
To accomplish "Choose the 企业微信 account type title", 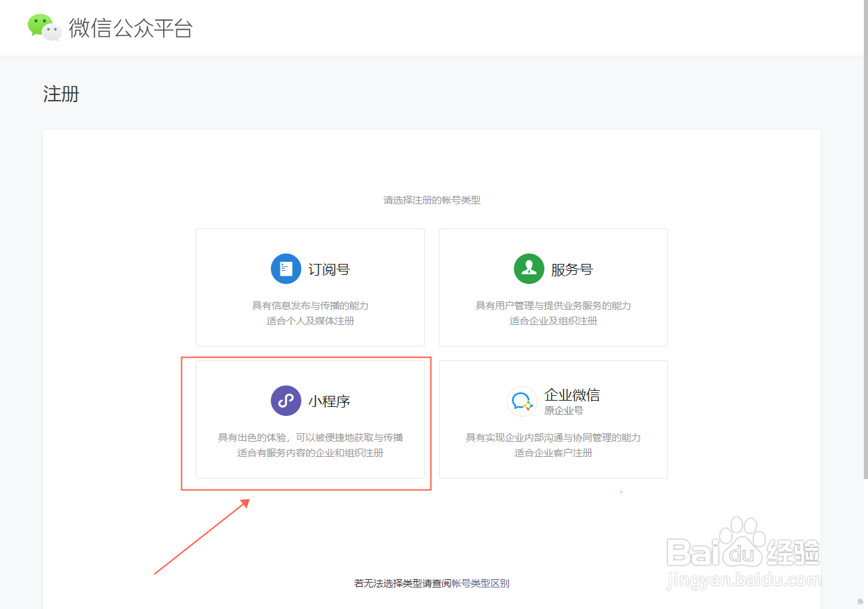I will point(572,395).
